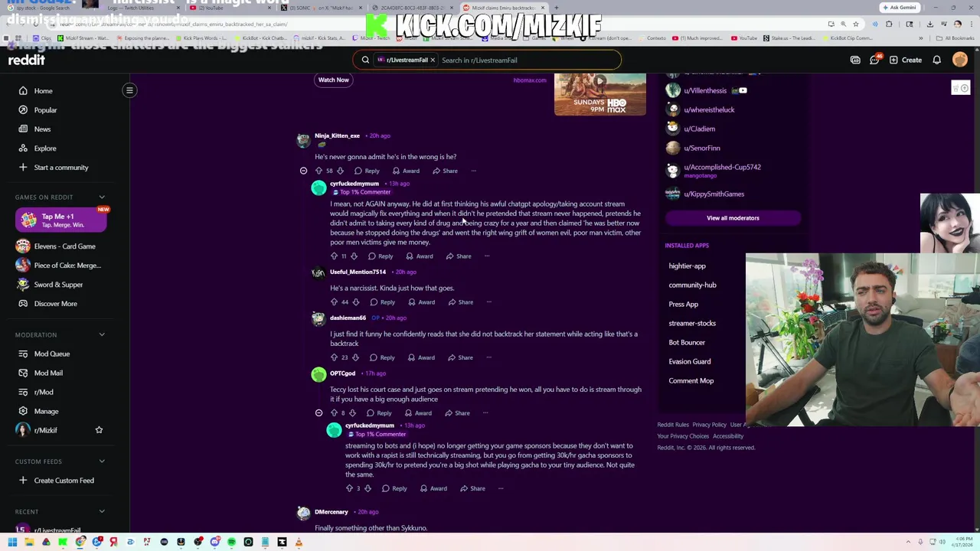Reply to OPTCgod's comment
980x551 pixels.
pos(378,413)
